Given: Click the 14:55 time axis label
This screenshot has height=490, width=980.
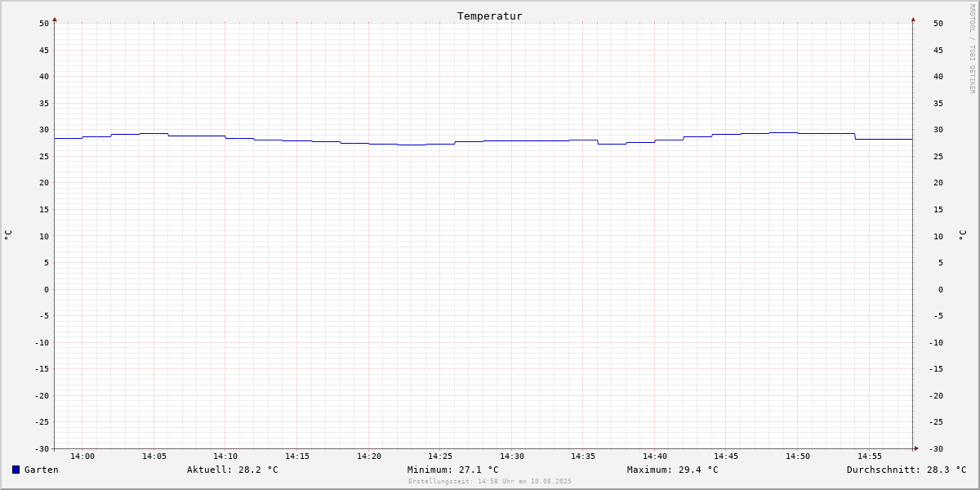Looking at the screenshot, I should tap(870, 457).
